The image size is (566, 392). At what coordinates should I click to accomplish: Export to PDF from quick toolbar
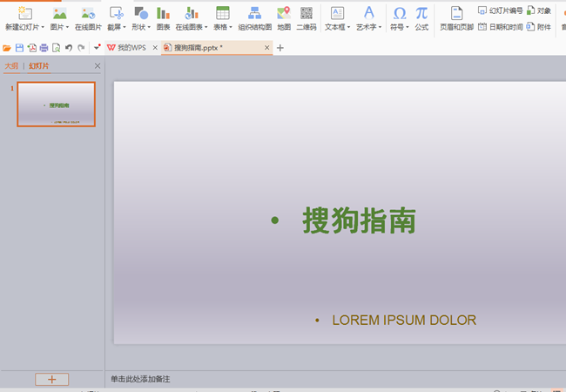31,48
